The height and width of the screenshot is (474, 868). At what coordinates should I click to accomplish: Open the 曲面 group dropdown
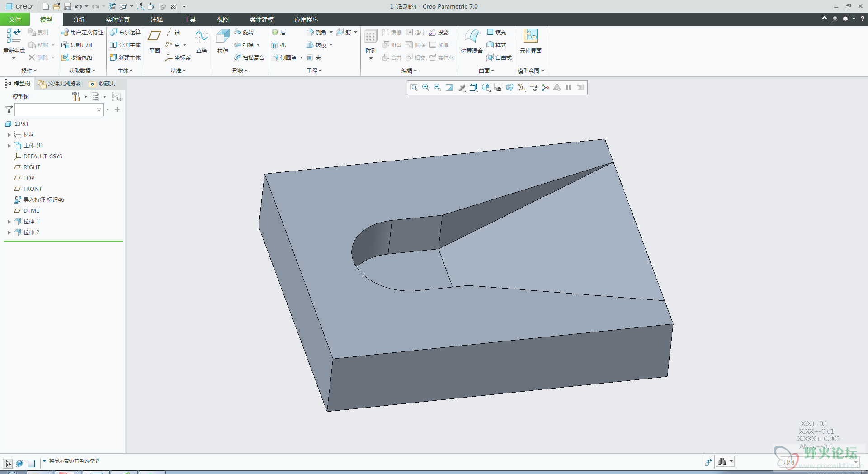coord(486,71)
